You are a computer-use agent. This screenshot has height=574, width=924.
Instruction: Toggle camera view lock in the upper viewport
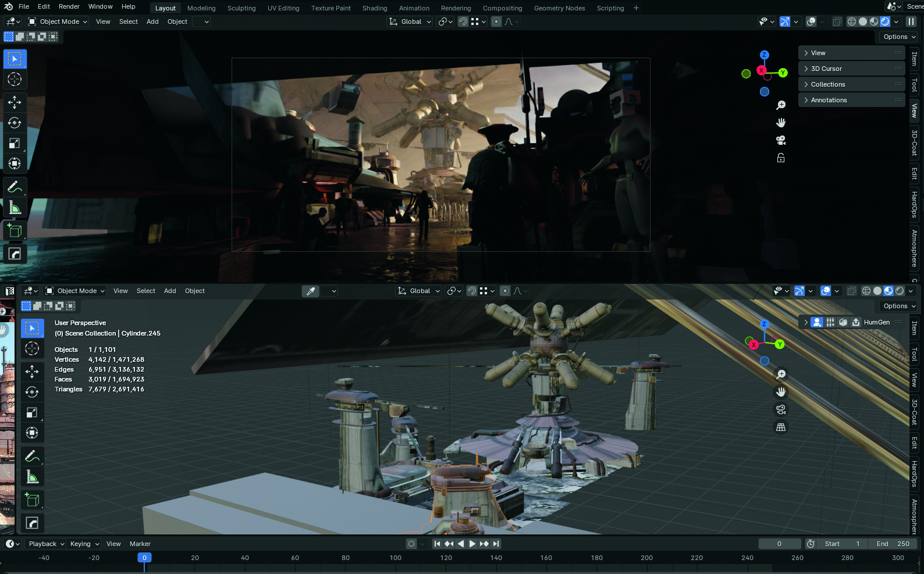click(781, 158)
